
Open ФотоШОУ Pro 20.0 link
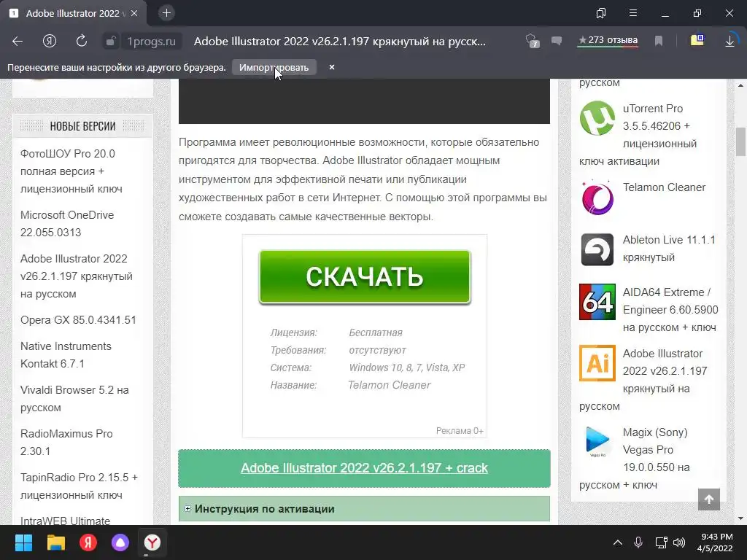71,171
